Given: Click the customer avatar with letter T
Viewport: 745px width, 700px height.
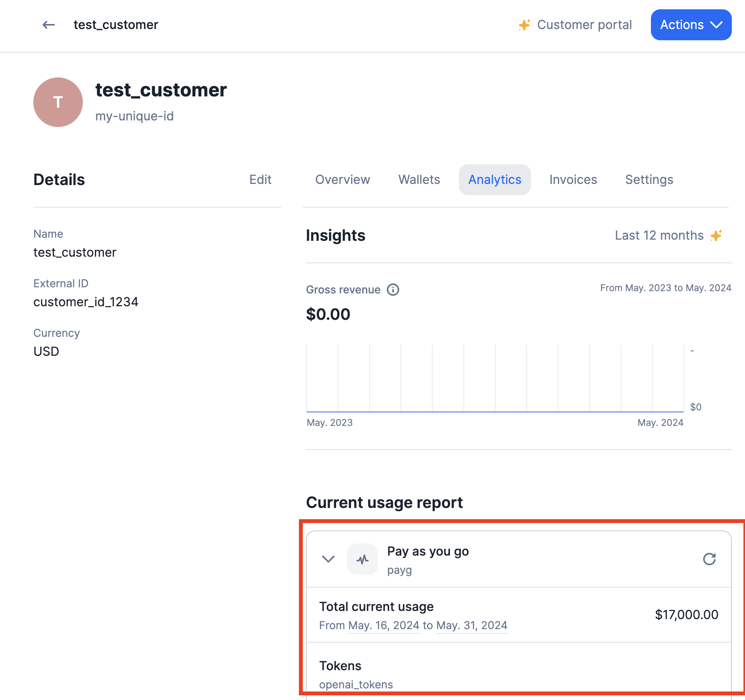Looking at the screenshot, I should 58,102.
